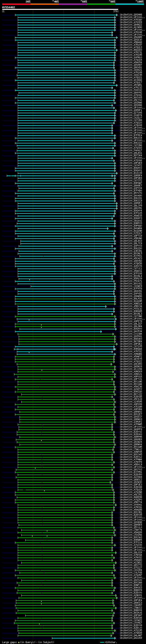Image resolution: width=146 pixels, height=644 pixels.
Task: Select the UniRef100_Q7G227 label
Action: click(131, 568)
